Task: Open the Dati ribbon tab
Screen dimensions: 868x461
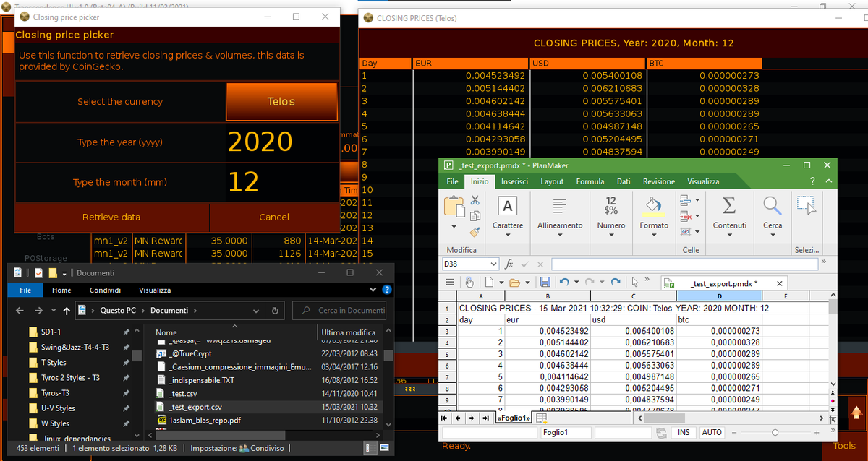Action: 624,181
